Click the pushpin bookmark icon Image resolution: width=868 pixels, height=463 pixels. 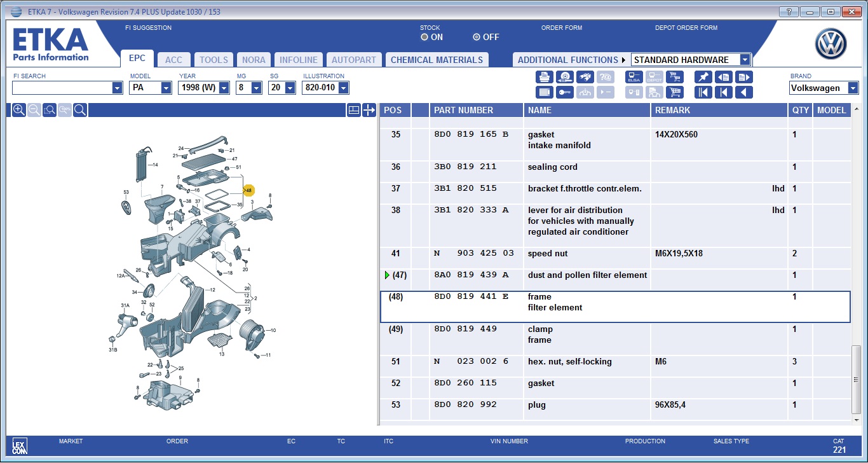coord(703,77)
